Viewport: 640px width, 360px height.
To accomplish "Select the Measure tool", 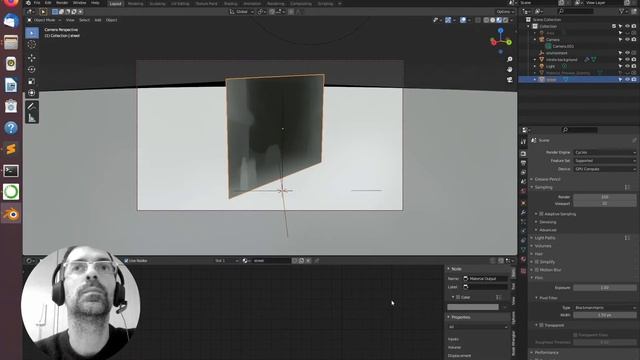I will pyautogui.click(x=32, y=118).
